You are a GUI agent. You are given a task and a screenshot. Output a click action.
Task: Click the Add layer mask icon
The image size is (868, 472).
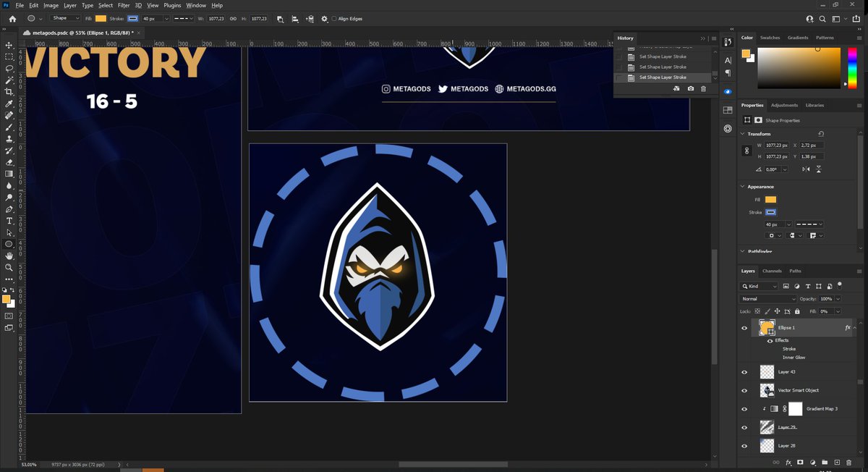[800, 462]
